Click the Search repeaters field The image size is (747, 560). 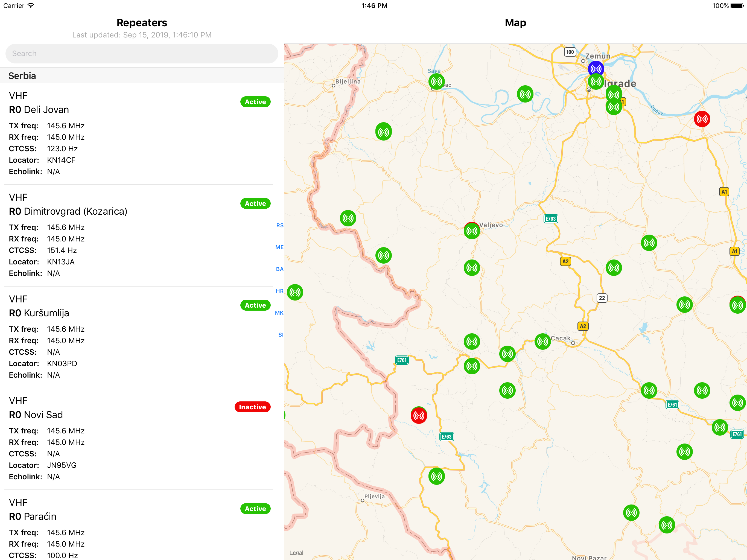(142, 53)
